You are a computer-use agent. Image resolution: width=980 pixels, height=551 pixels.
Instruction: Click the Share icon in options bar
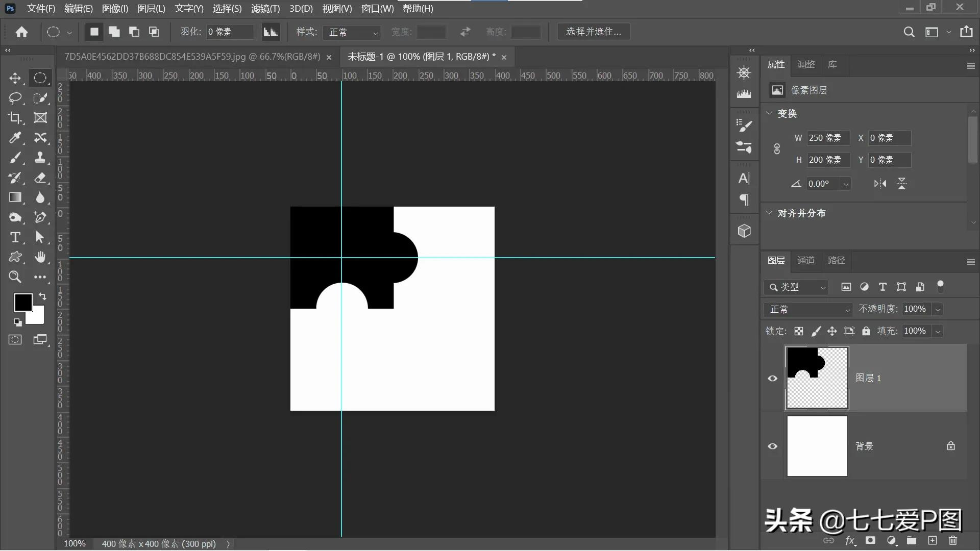click(x=966, y=32)
